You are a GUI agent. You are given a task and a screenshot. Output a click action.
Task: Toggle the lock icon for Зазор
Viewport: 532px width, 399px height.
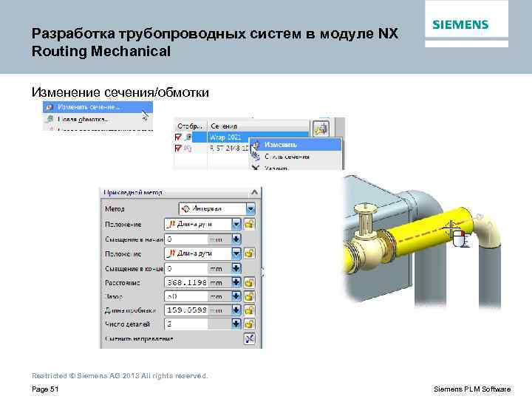(x=250, y=296)
